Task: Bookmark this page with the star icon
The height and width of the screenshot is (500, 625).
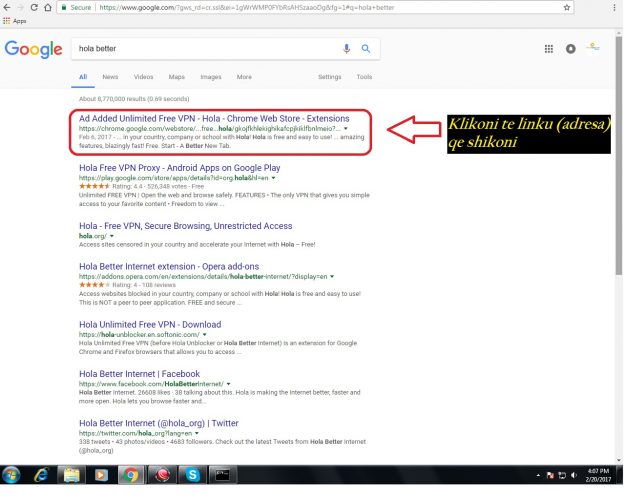Action: (566, 8)
